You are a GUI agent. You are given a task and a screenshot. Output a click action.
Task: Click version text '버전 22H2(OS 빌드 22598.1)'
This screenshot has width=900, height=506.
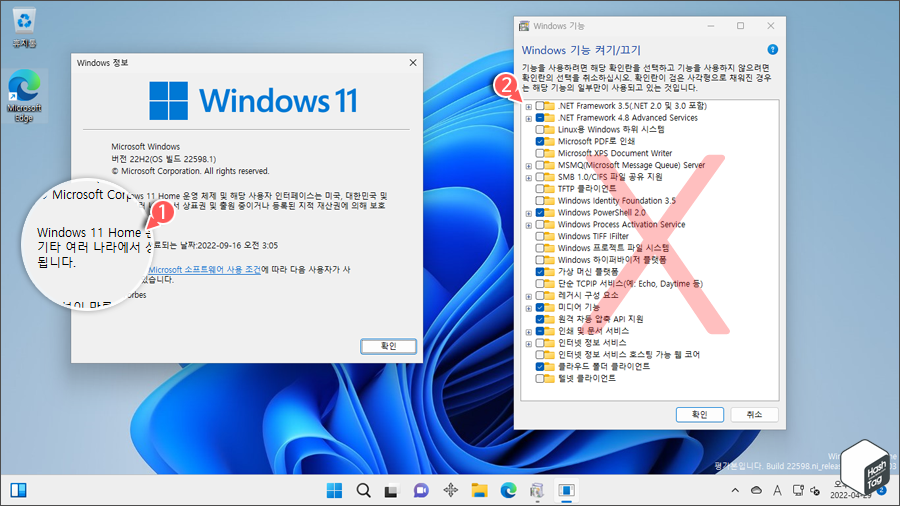(x=164, y=159)
